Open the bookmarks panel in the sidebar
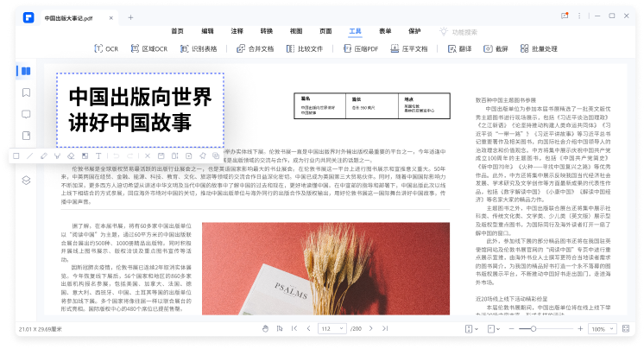 point(27,92)
